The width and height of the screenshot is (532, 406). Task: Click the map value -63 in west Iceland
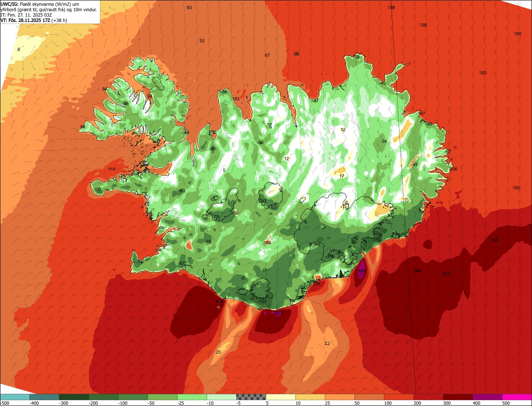click(181, 191)
